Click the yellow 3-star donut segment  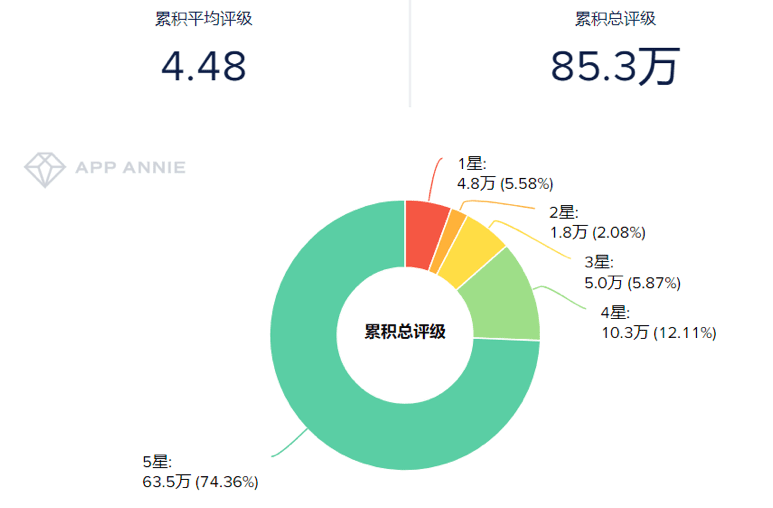[471, 252]
